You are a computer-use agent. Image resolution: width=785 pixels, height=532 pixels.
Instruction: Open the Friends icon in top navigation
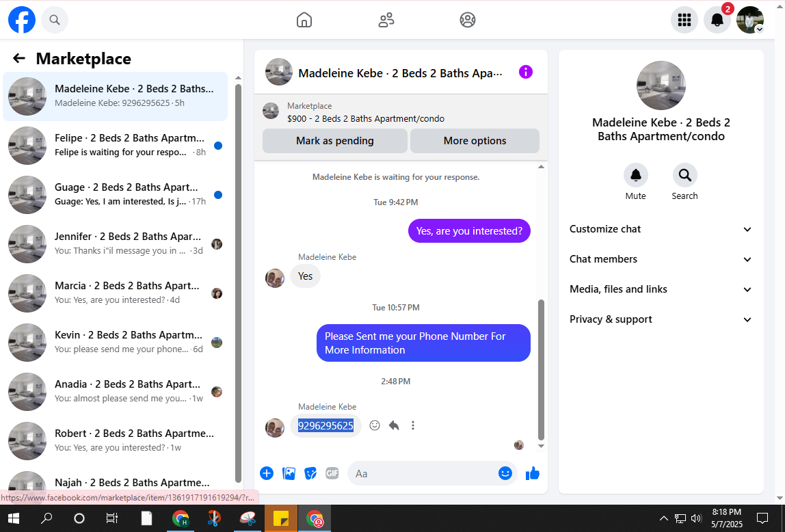click(386, 20)
